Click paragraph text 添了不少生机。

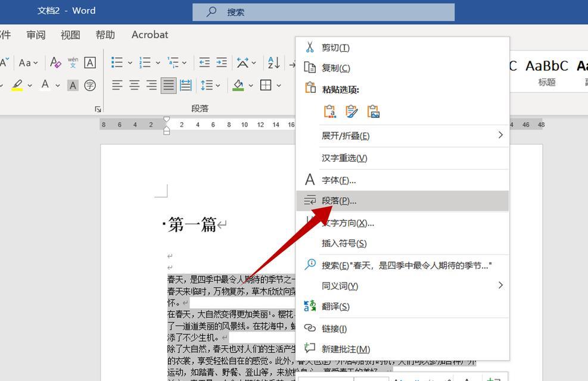[x=193, y=338]
